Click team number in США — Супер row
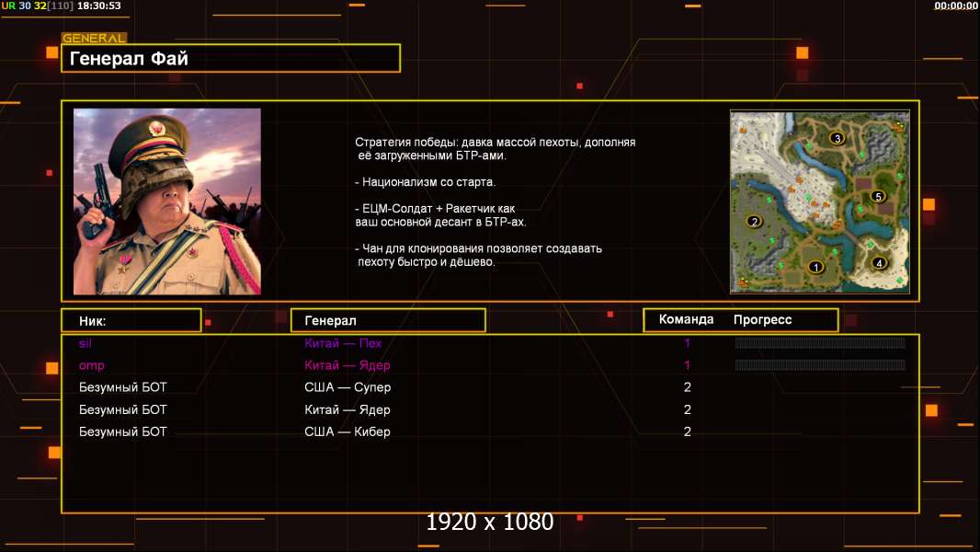 (x=687, y=387)
